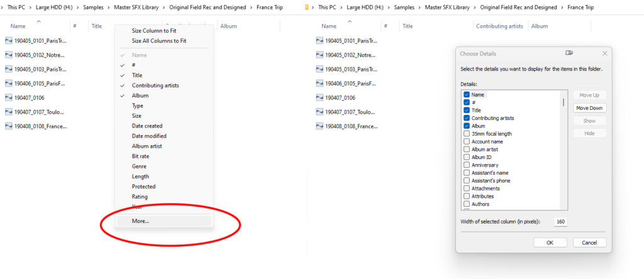Uncheck the # detail checkbox
The height and width of the screenshot is (279, 644).
467,102
